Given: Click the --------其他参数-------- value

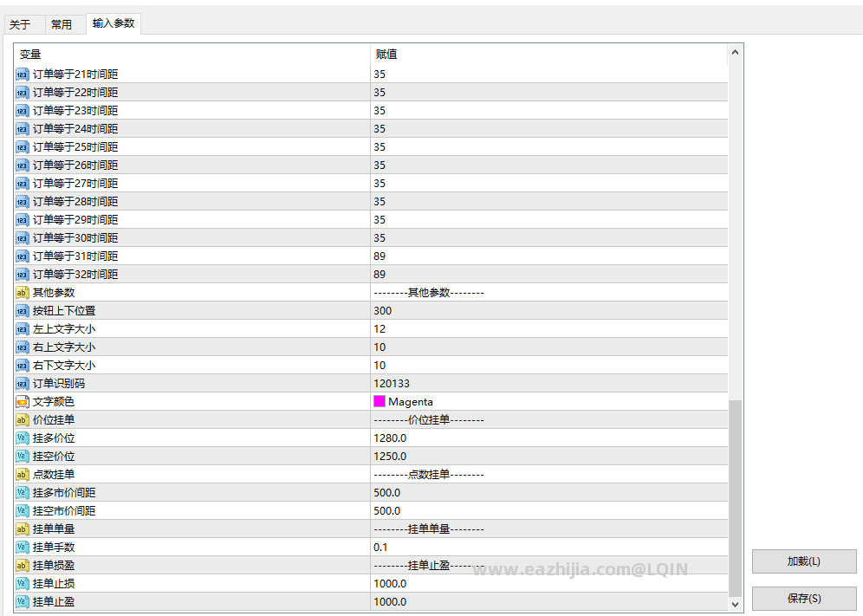Looking at the screenshot, I should click(x=429, y=292).
